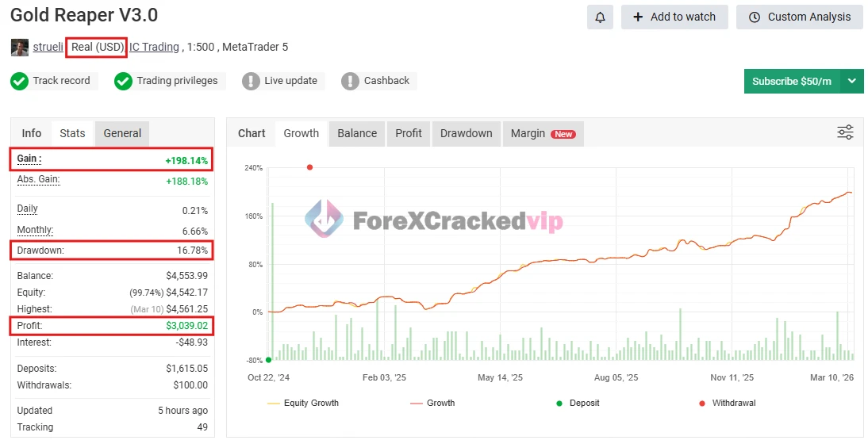Open chart settings sliders icon
Viewport: 868px width, 440px height.
coord(845,132)
